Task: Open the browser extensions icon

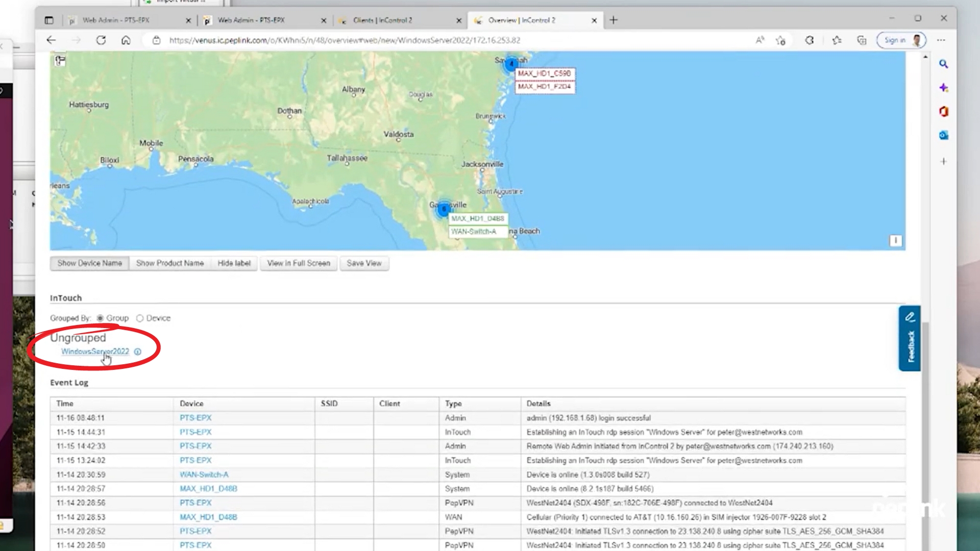Action: tap(810, 40)
